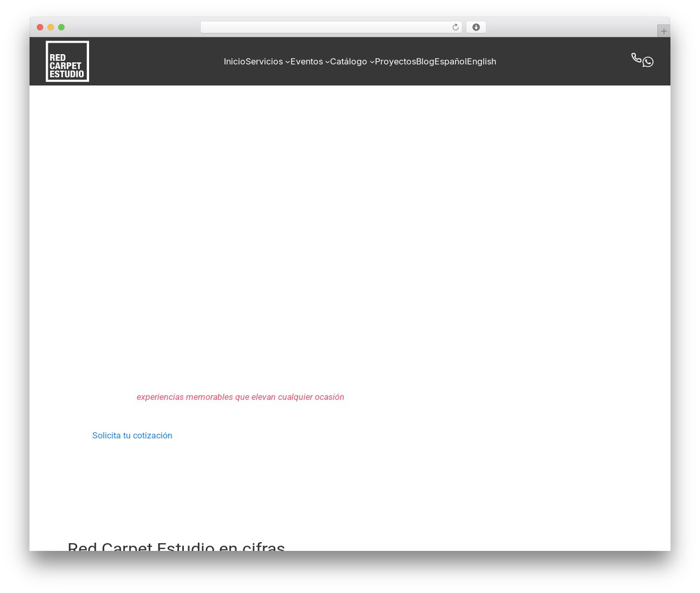Expand the Servicios submenu chevron

[288, 62]
